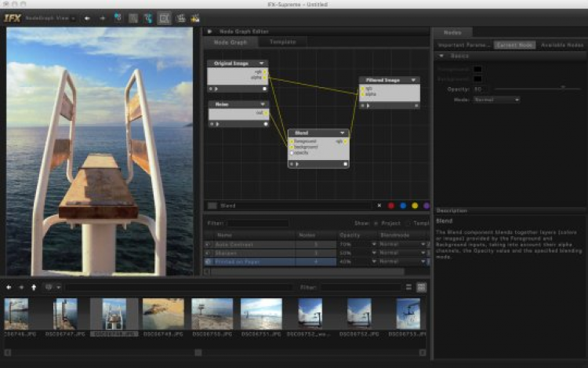Open the Mode dropdown set to Normal

tap(496, 100)
